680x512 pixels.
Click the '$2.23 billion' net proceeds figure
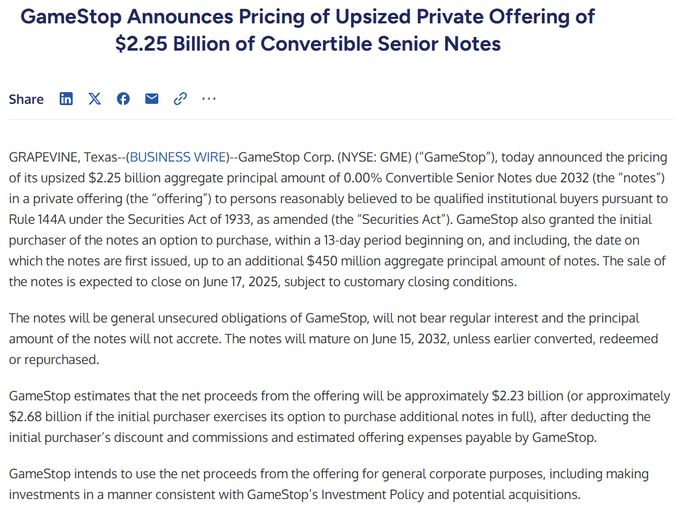[x=527, y=396]
